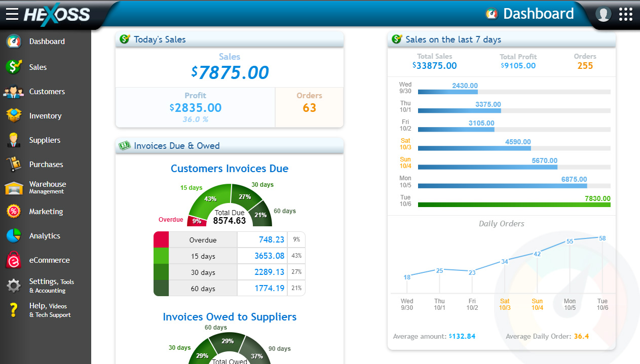
Task: Click the Invoices Due & Owed cash icon
Action: [125, 145]
